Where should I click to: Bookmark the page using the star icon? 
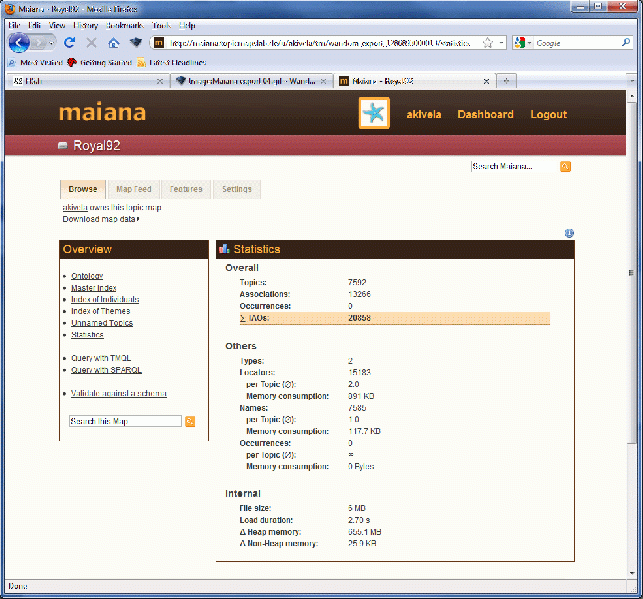click(487, 43)
